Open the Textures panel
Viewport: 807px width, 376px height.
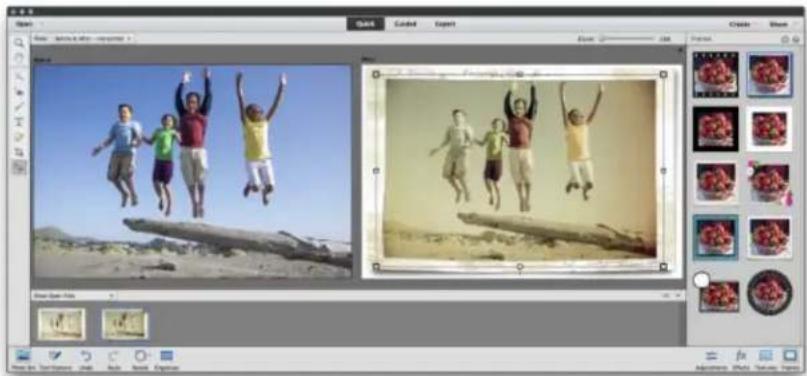(x=766, y=360)
